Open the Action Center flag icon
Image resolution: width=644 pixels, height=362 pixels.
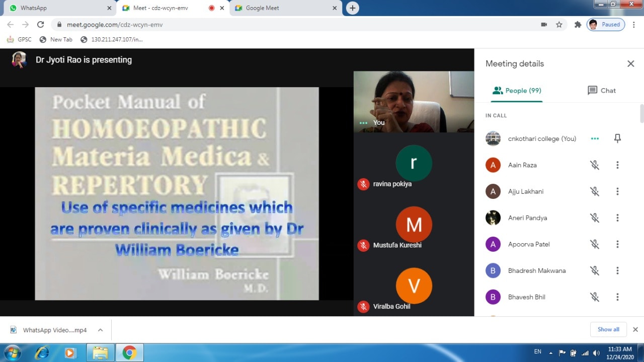pos(562,353)
